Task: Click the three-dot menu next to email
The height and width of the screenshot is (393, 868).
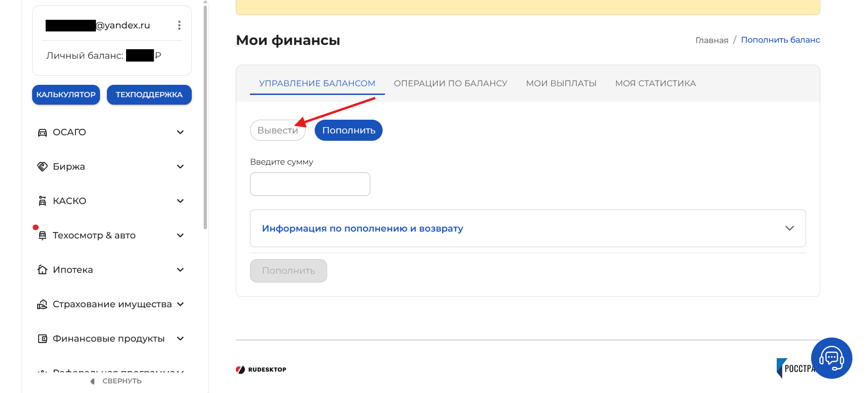Action: (x=179, y=25)
